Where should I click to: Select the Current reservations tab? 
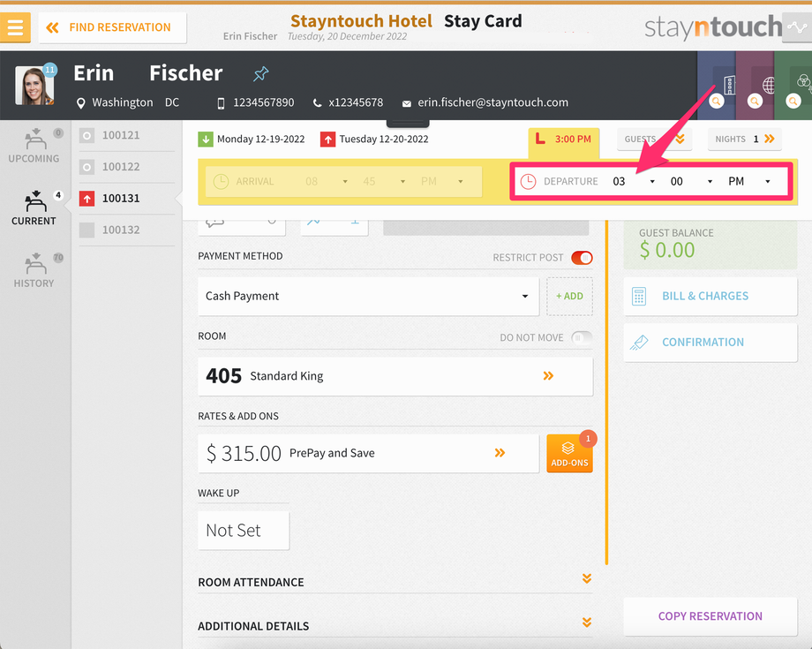[x=34, y=208]
